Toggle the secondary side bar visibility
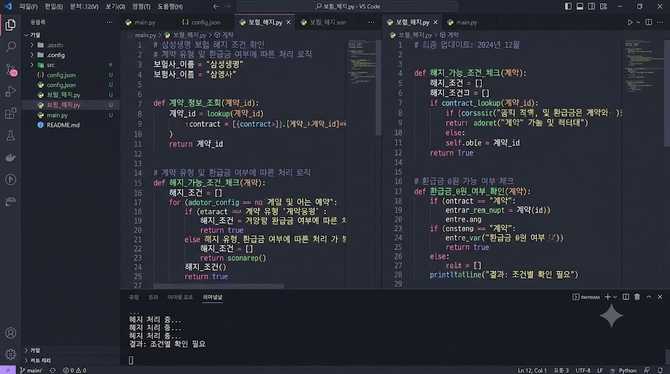The height and width of the screenshot is (374, 670). coord(591,6)
